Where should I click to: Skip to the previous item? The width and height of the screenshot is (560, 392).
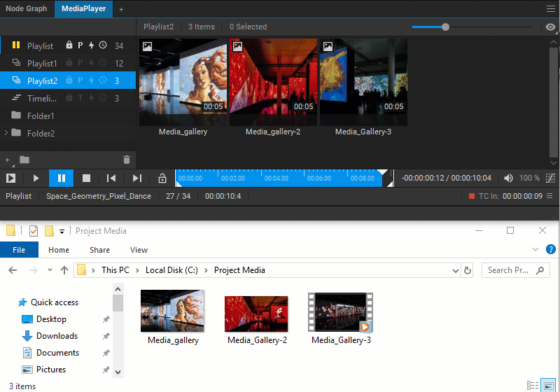[111, 178]
